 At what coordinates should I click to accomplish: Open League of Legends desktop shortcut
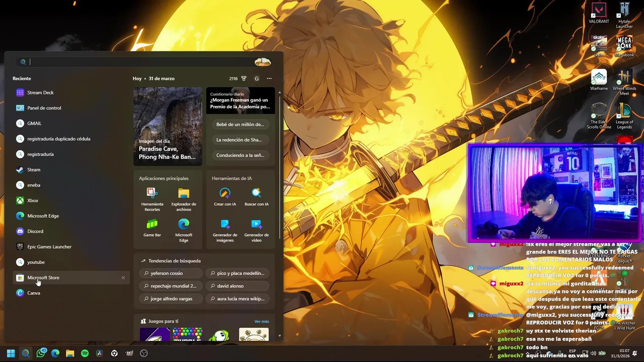(624, 116)
